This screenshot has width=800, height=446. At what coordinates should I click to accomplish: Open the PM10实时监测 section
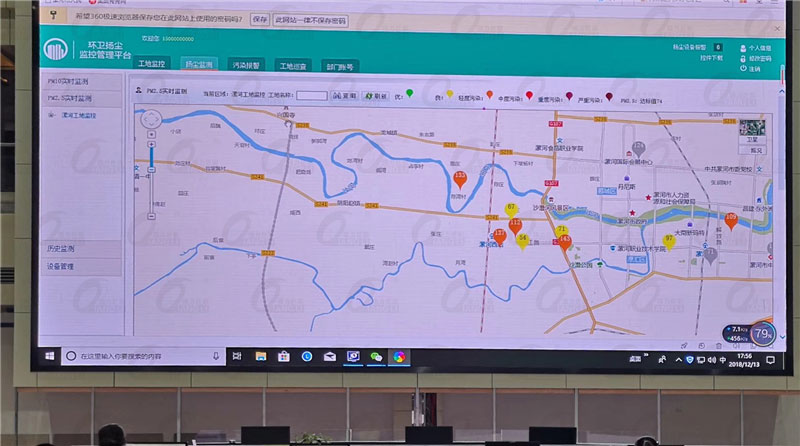(x=70, y=80)
